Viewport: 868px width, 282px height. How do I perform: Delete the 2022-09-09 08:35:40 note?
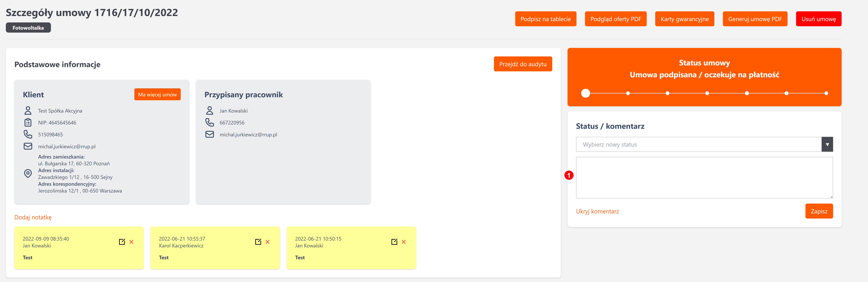click(131, 242)
